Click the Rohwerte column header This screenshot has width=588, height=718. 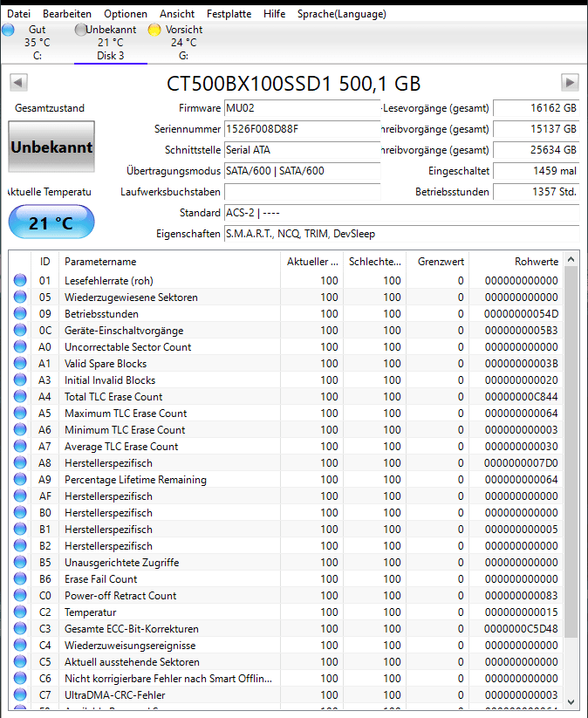(x=516, y=262)
